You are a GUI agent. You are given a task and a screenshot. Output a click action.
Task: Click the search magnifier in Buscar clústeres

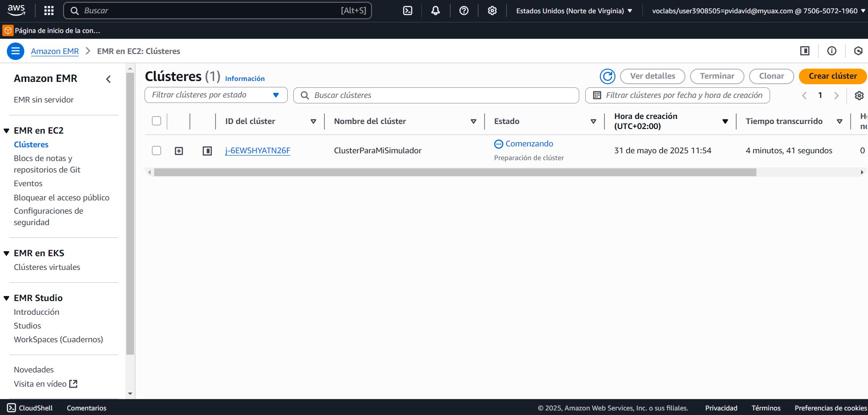305,95
